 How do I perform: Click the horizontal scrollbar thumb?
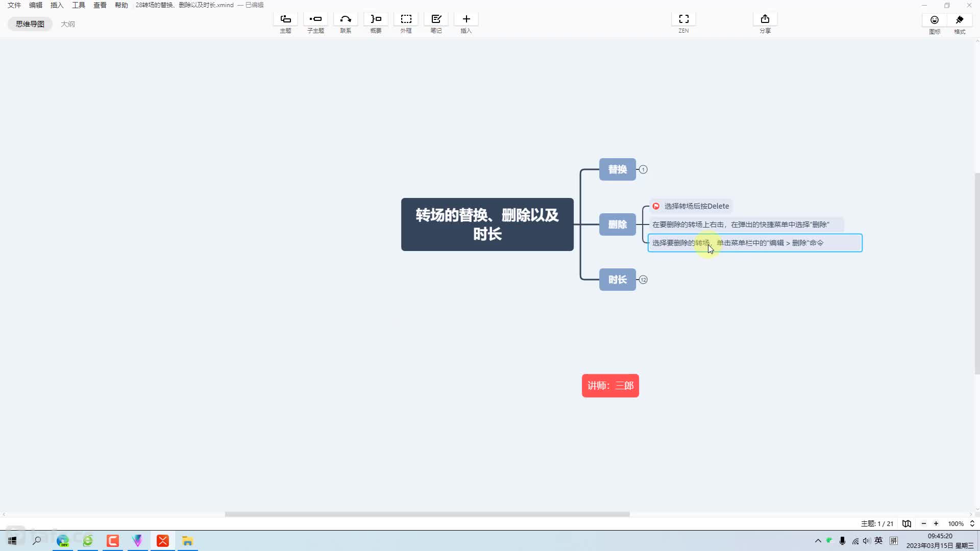(427, 514)
